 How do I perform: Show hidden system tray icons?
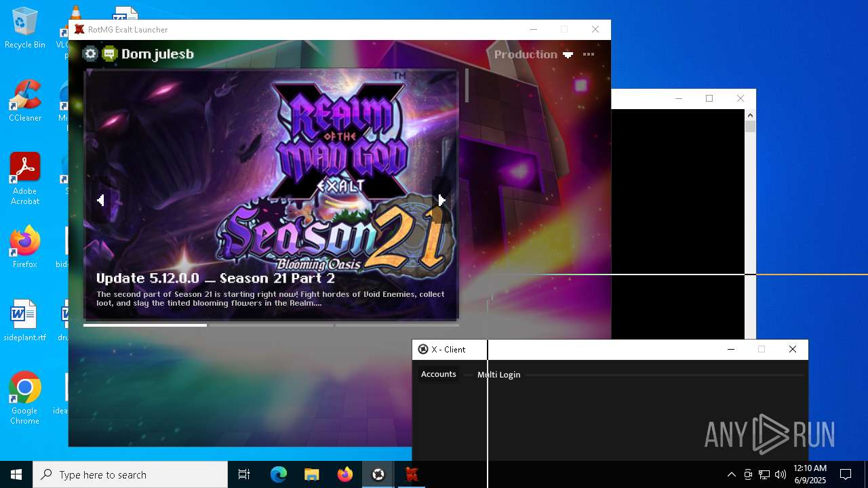click(731, 474)
